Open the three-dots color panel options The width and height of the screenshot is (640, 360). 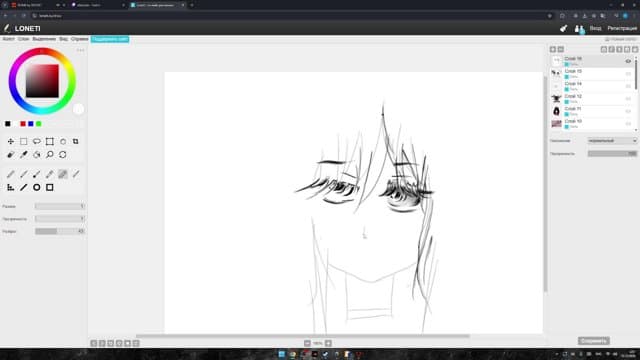pos(80,50)
